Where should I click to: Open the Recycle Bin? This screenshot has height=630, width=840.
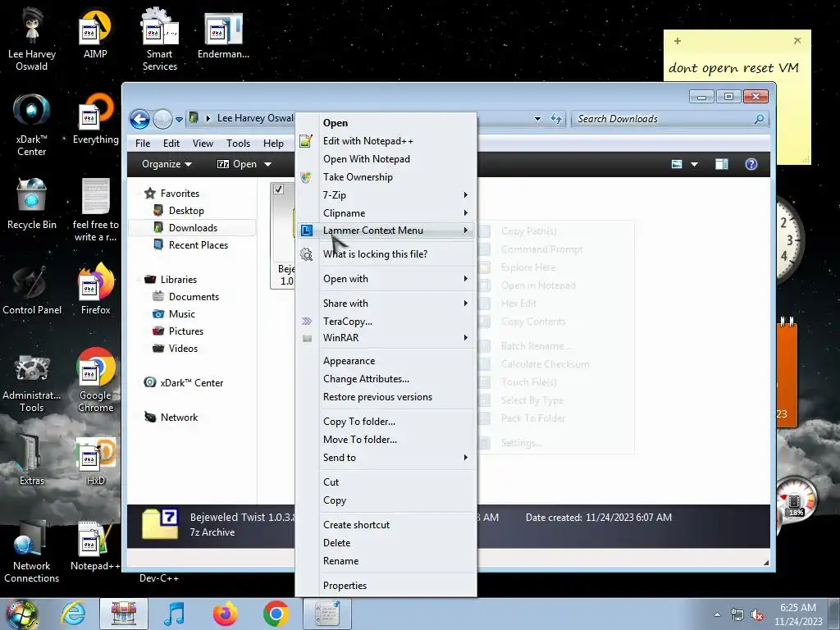click(32, 204)
